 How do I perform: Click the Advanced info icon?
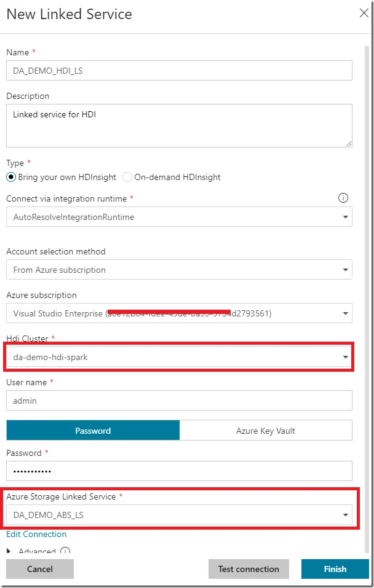[x=66, y=552]
